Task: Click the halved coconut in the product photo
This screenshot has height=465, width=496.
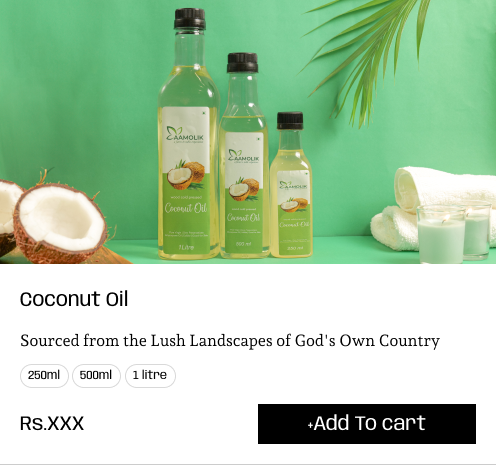Action: tap(60, 223)
